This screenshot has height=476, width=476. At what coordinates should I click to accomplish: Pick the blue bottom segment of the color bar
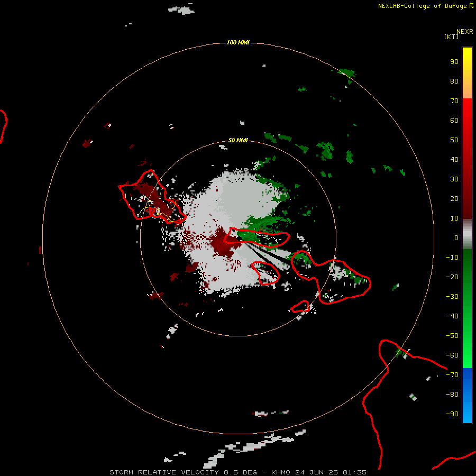467,395
